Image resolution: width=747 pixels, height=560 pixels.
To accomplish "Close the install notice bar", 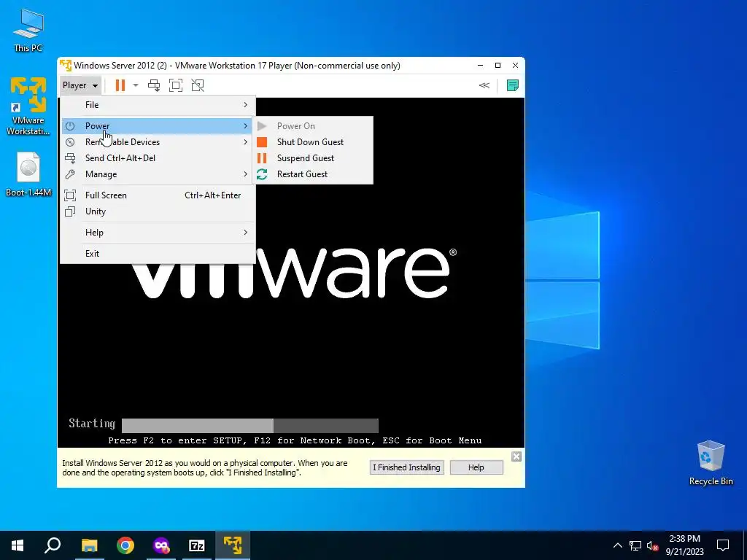I will coord(516,456).
